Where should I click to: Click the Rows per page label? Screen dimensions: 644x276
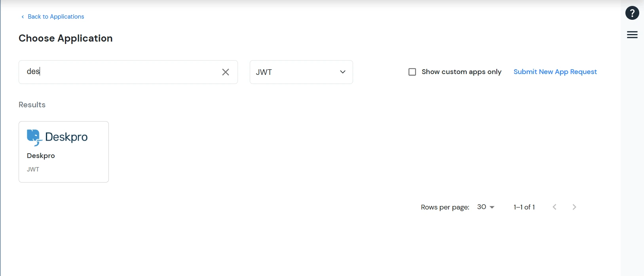tap(445, 207)
